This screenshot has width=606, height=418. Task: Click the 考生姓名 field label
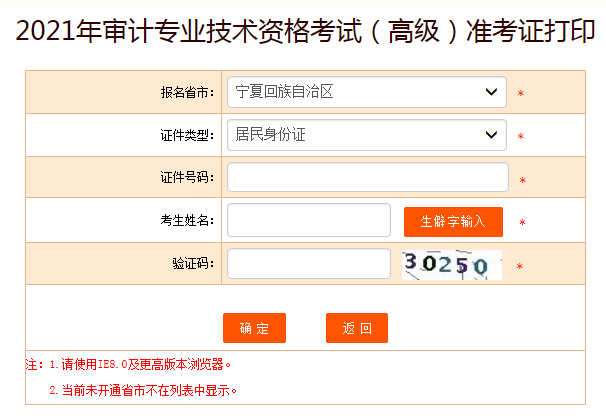pos(187,221)
